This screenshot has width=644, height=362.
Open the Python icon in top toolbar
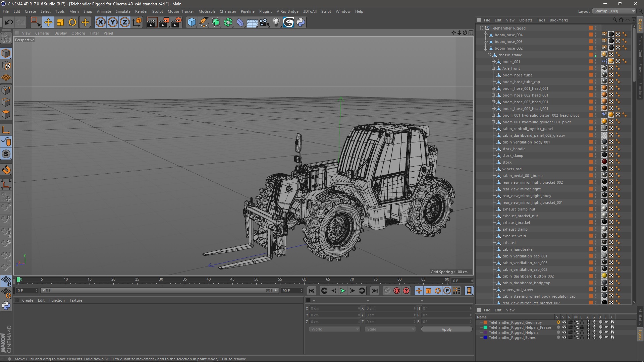point(301,22)
